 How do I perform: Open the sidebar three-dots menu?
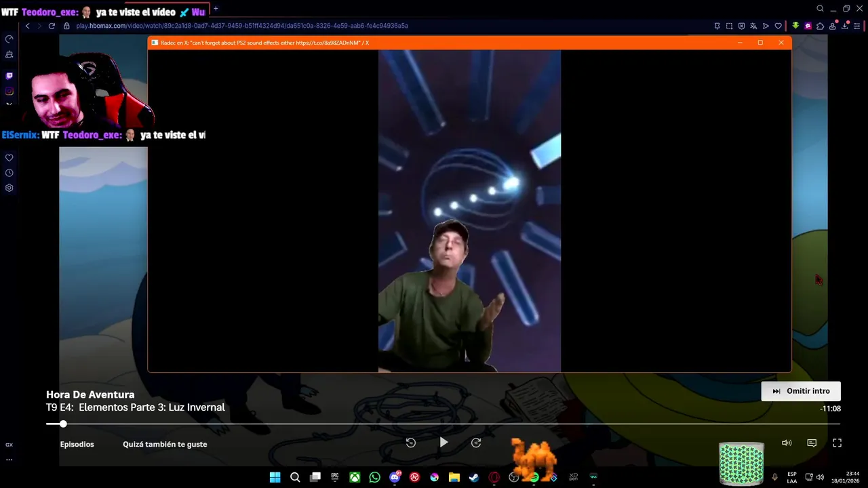(9, 459)
